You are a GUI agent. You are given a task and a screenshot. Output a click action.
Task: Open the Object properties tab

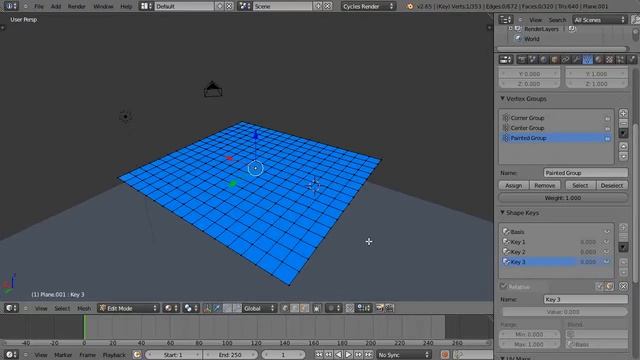(x=555, y=60)
